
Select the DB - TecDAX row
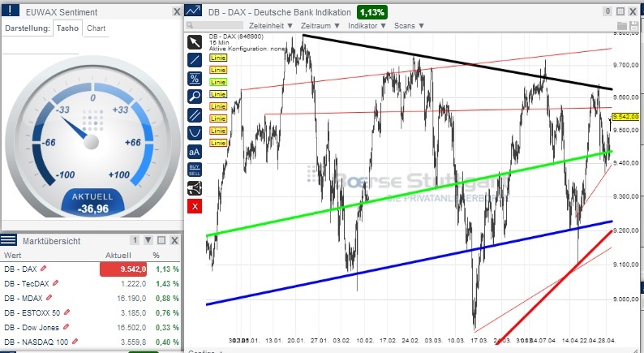(x=91, y=283)
